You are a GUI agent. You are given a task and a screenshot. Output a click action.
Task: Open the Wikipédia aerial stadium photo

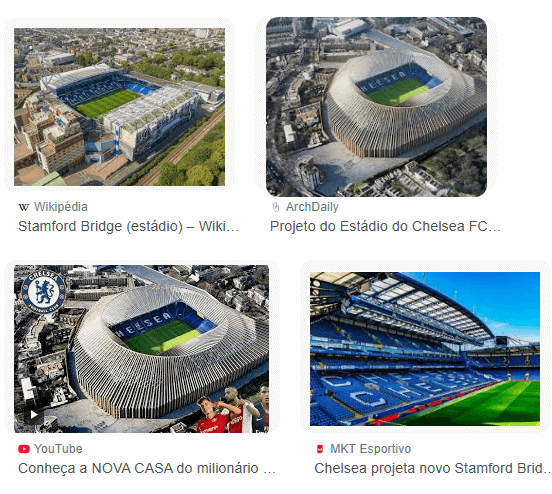point(119,107)
